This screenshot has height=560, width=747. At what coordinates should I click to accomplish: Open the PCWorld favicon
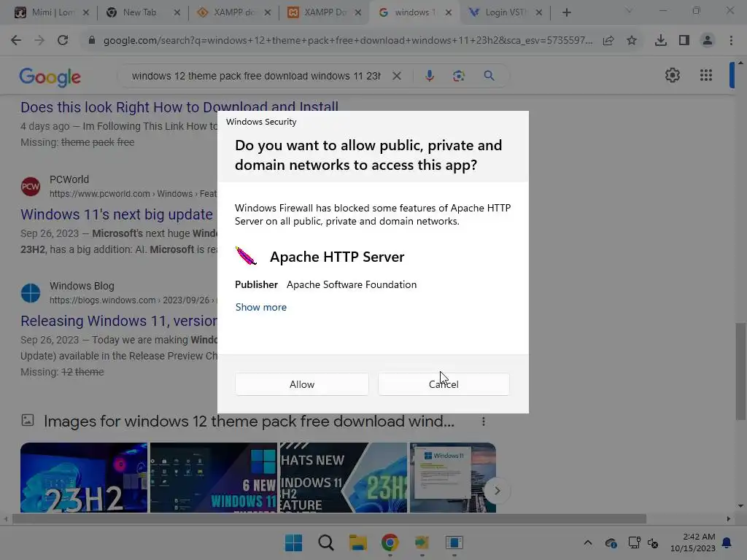point(31,186)
